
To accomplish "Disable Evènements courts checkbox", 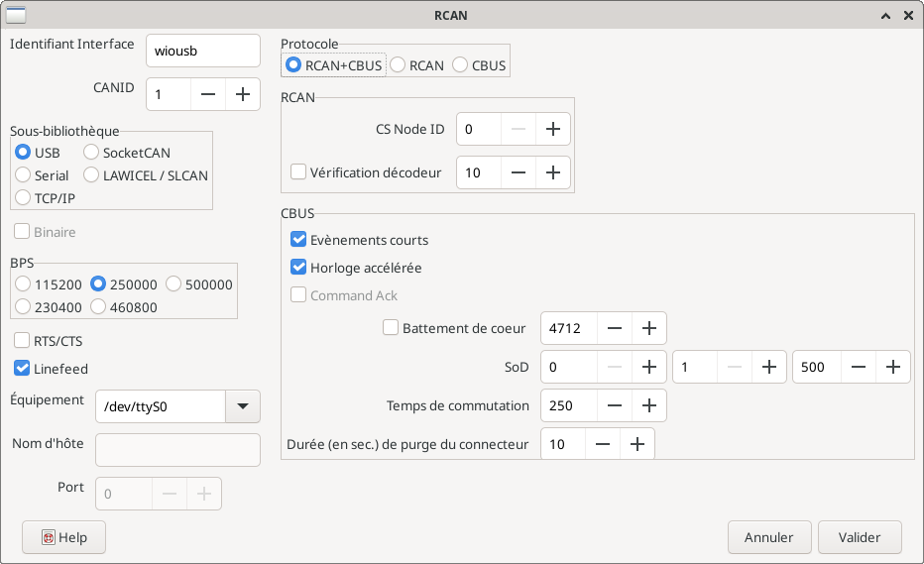I will coord(298,240).
